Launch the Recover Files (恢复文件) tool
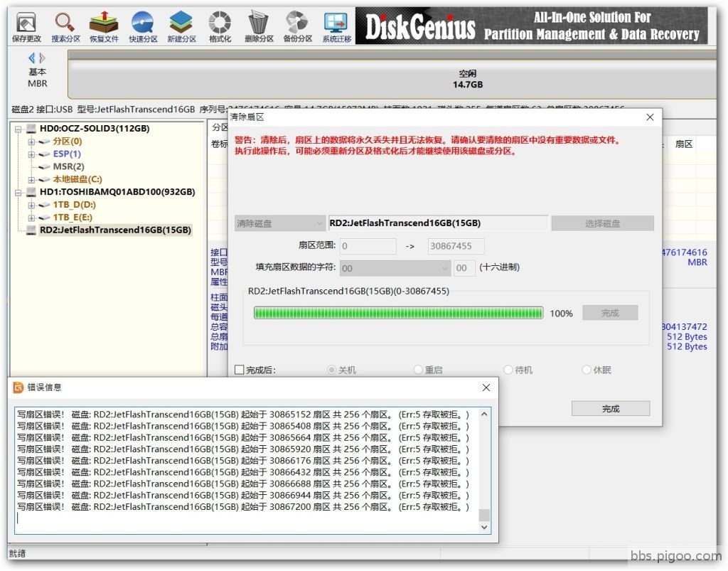This screenshot has width=728, height=571. (104, 27)
